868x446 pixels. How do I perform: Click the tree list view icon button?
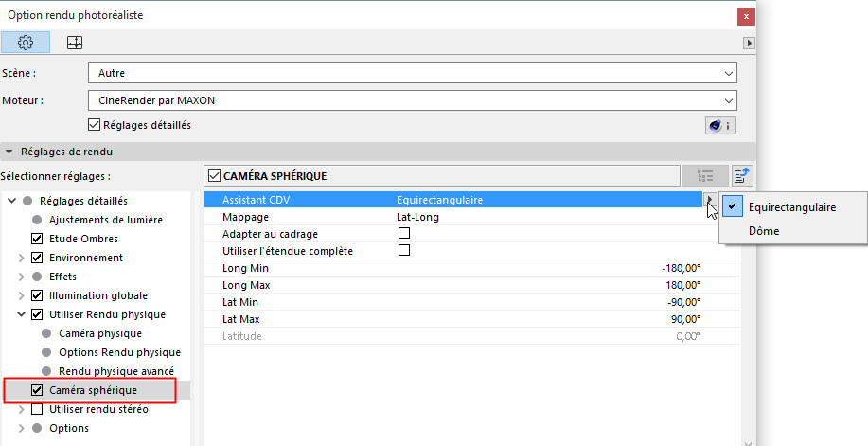(705, 175)
